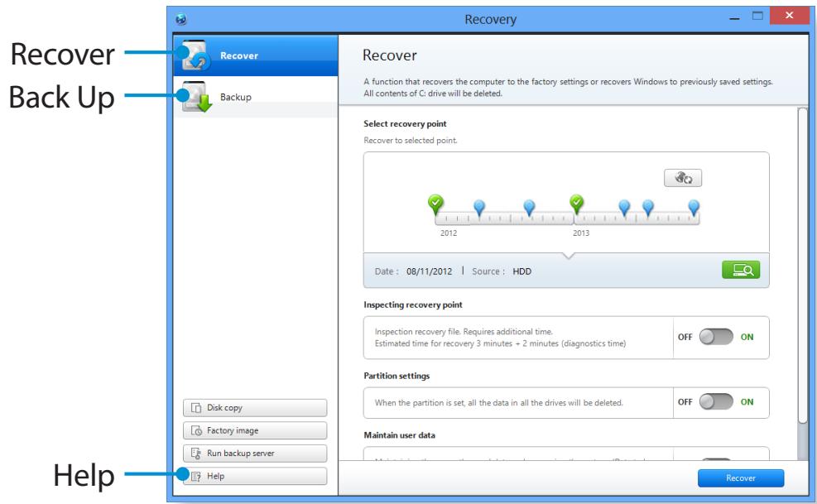817x504 pixels.
Task: Select the first blue marker after 2012
Action: coord(479,208)
